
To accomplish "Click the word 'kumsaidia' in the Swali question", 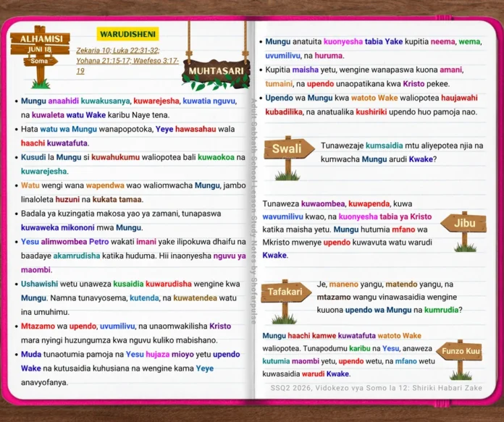I will (384, 145).
